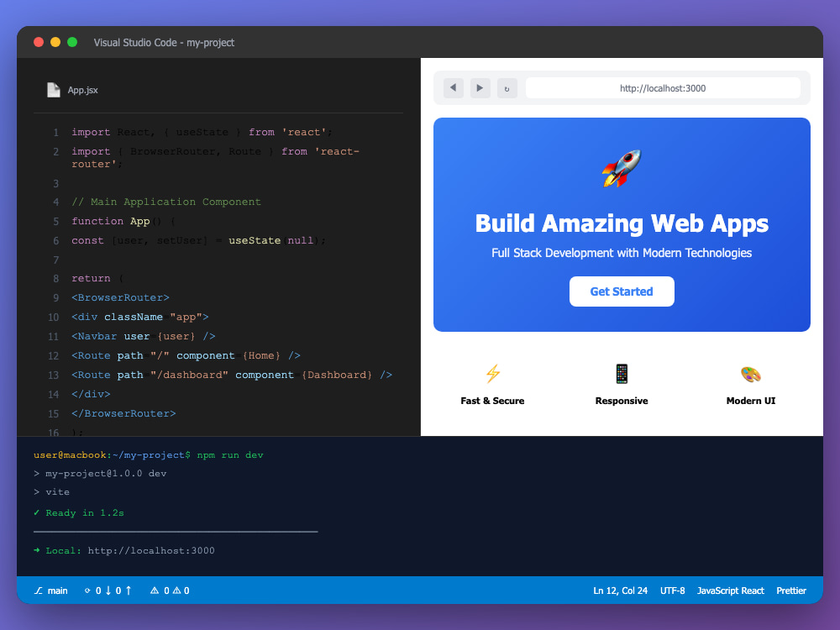Click the UTF-8 encoding indicator
840x630 pixels.
click(x=672, y=591)
